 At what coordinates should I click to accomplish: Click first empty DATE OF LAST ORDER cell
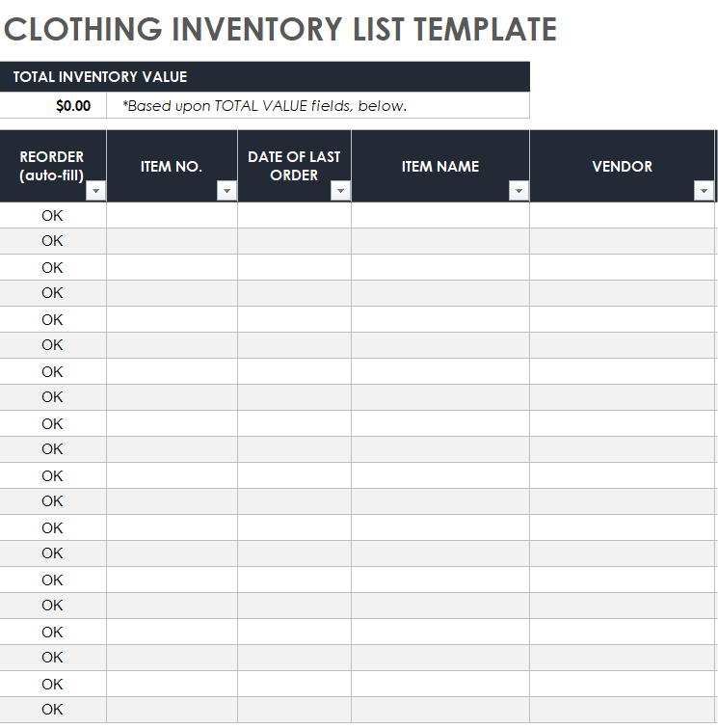tap(295, 215)
